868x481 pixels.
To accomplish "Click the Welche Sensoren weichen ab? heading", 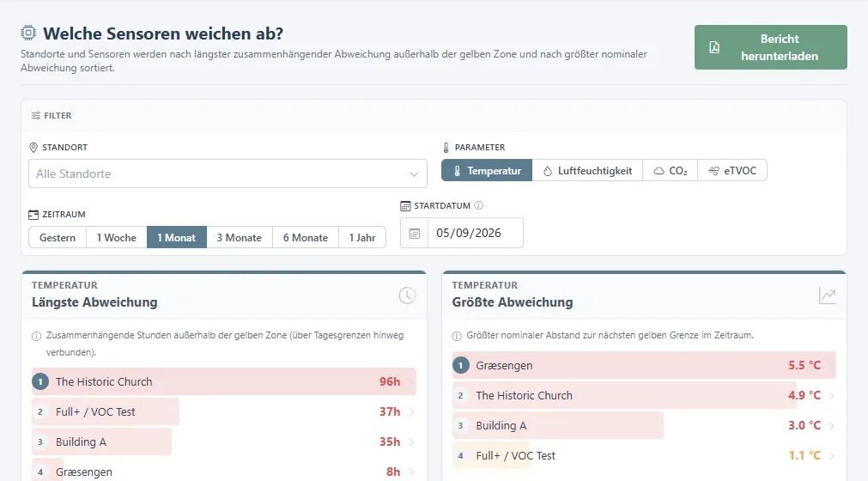I will tap(163, 33).
